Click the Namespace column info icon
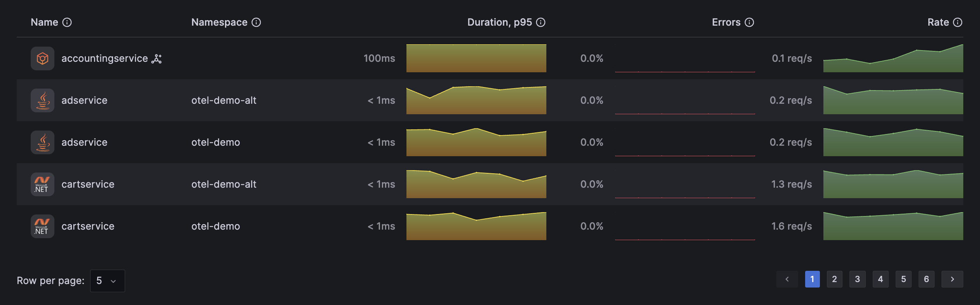This screenshot has height=305, width=980. click(x=256, y=23)
